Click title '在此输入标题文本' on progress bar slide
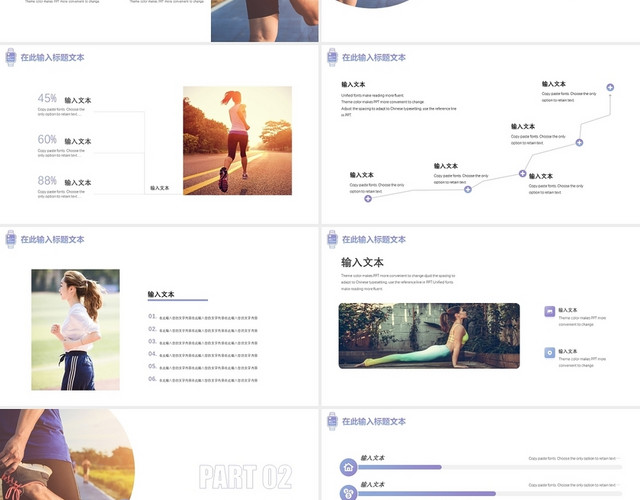 click(374, 422)
